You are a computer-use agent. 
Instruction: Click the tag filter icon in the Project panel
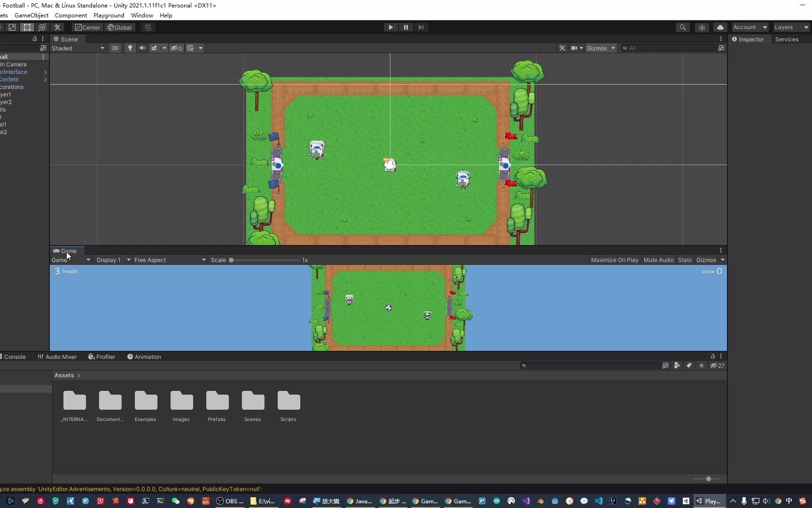(x=689, y=365)
